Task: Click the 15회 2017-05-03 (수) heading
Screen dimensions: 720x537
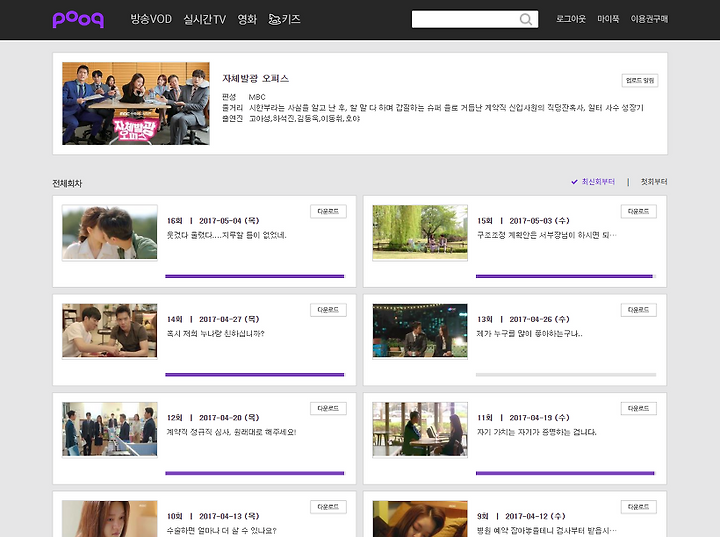Action: [x=523, y=221]
